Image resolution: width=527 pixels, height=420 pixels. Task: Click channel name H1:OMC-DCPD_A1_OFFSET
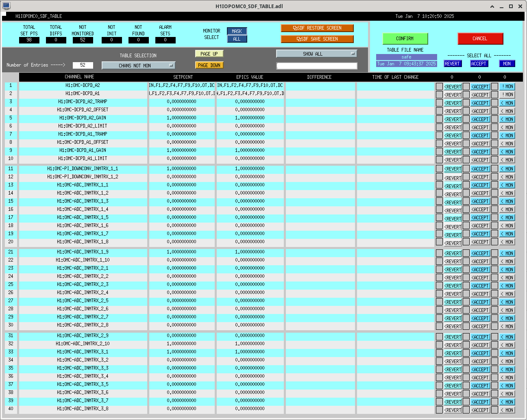(83, 142)
